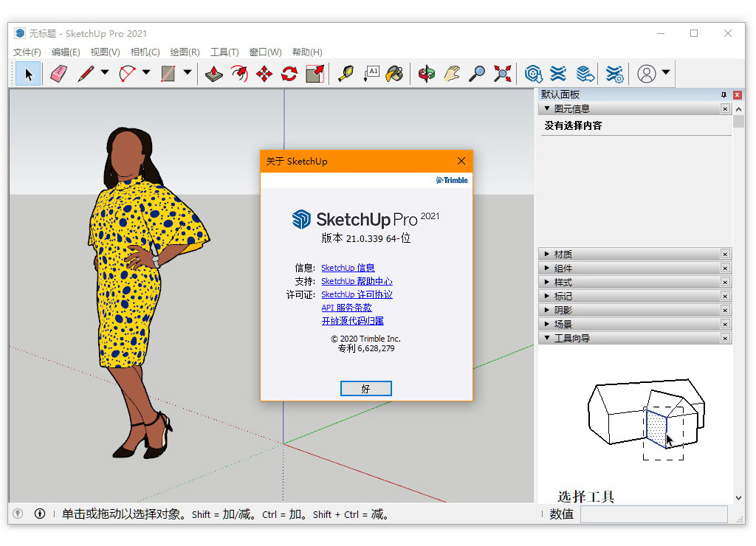The height and width of the screenshot is (546, 756).
Task: Open the 绘图(R) menu
Action: pos(185,52)
